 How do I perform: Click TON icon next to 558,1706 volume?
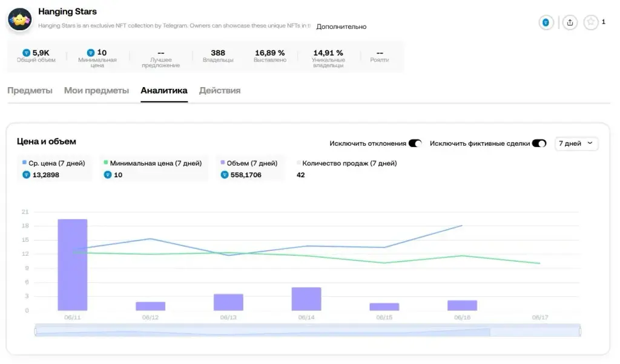coord(224,175)
